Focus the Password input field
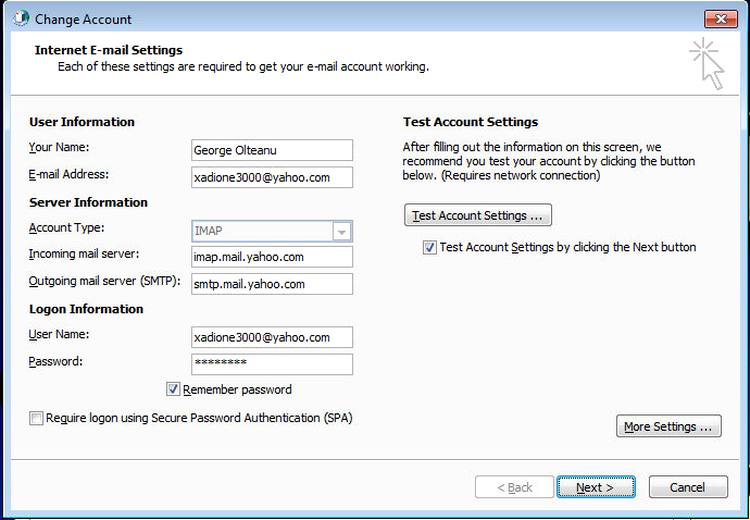 (272, 364)
